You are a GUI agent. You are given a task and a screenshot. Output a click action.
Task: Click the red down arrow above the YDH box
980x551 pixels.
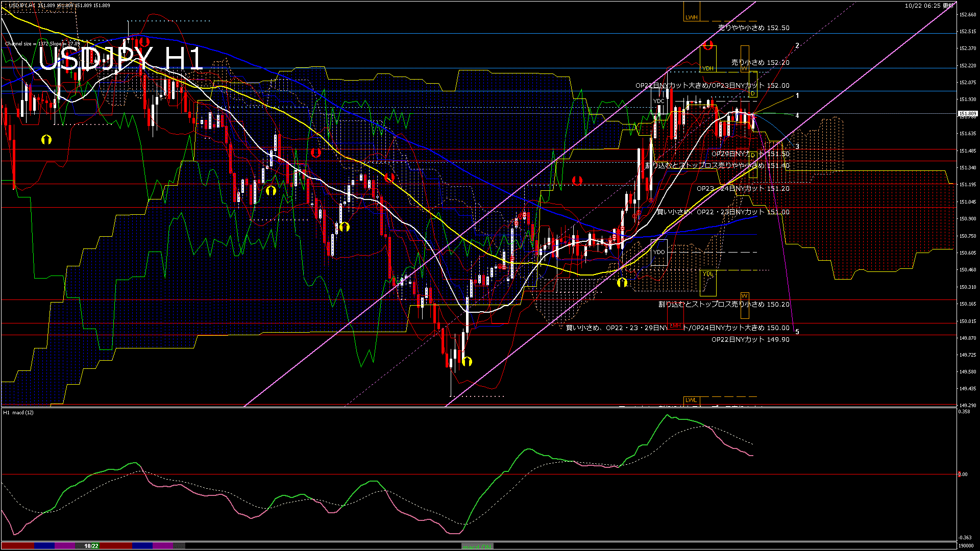[x=707, y=45]
